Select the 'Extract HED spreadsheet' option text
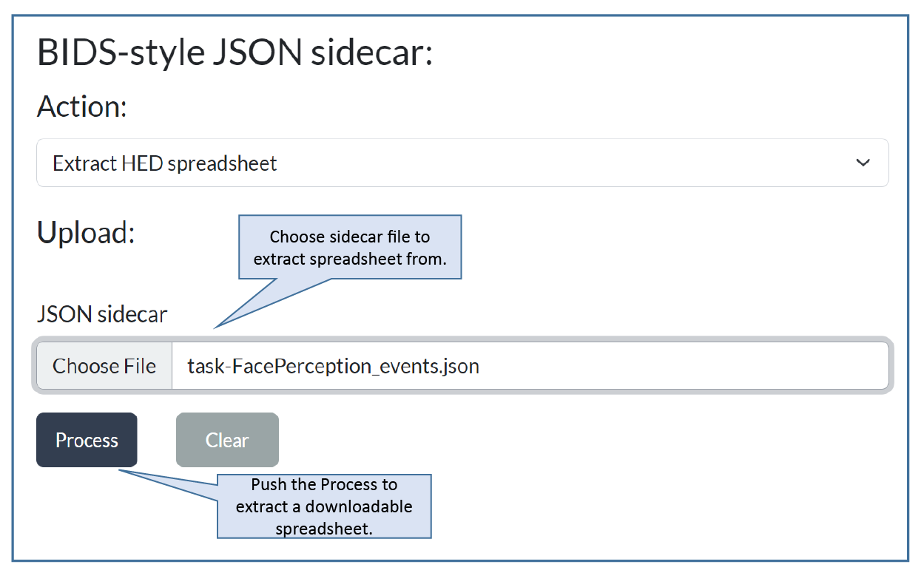The image size is (924, 587). (x=165, y=163)
